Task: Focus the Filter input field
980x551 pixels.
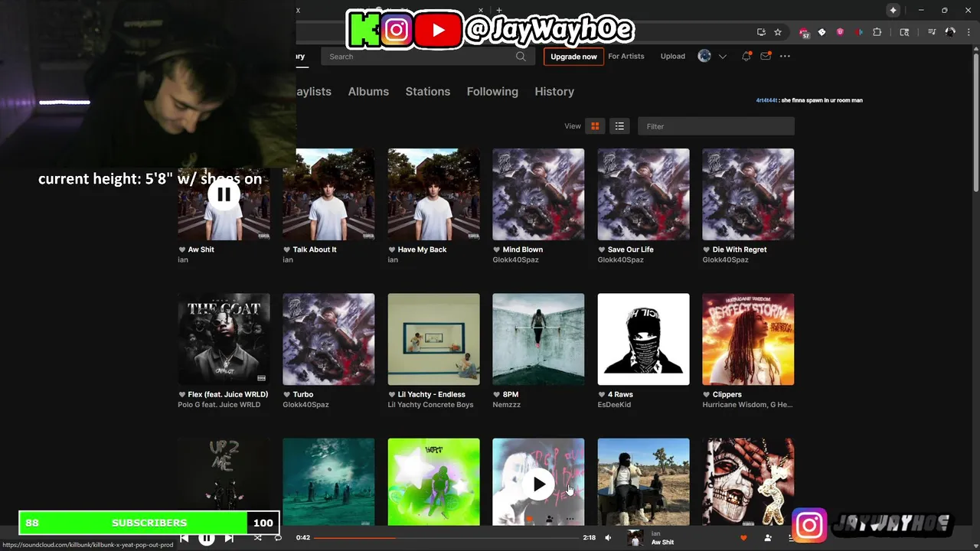Action: tap(716, 126)
